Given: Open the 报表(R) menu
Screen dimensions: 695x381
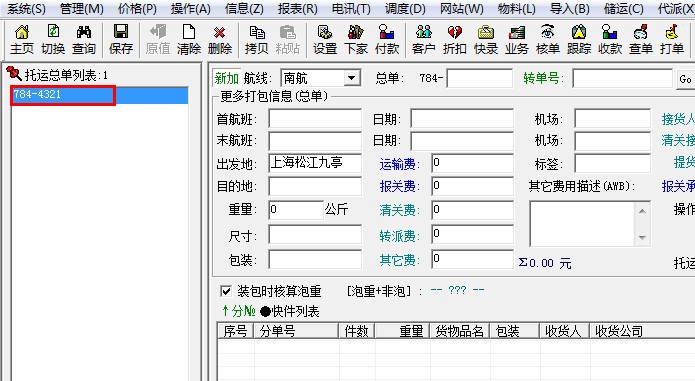Looking at the screenshot, I should (298, 8).
